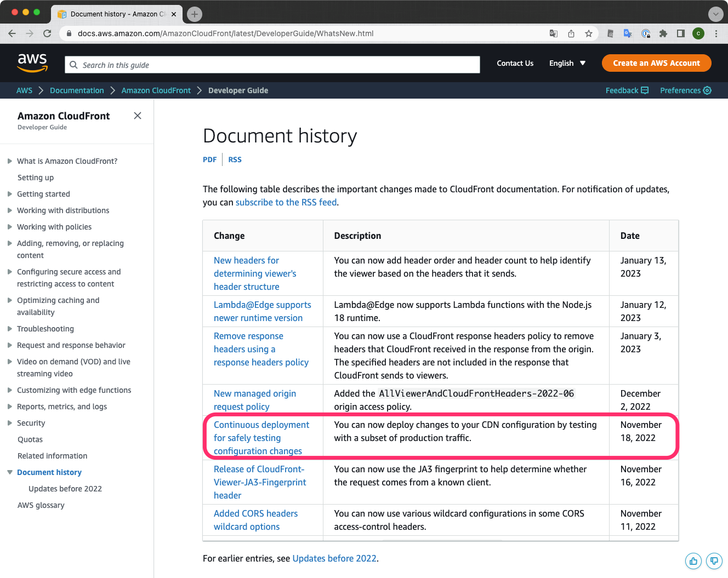Click the Updates before 2022 link below table
728x578 pixels.
pos(334,558)
